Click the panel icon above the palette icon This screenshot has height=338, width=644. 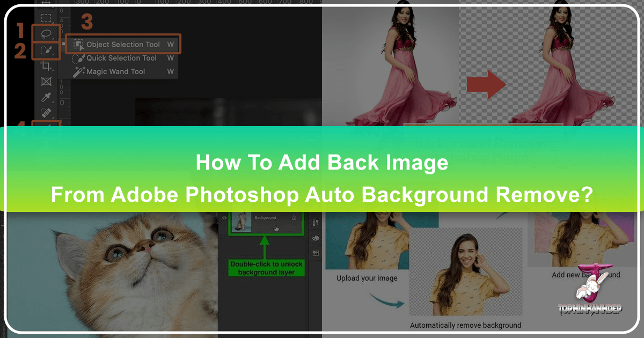[316, 222]
